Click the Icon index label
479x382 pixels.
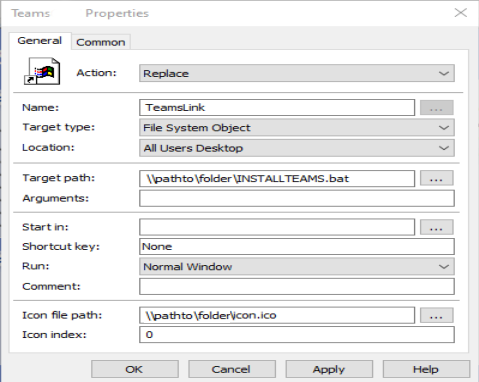[x=54, y=334]
